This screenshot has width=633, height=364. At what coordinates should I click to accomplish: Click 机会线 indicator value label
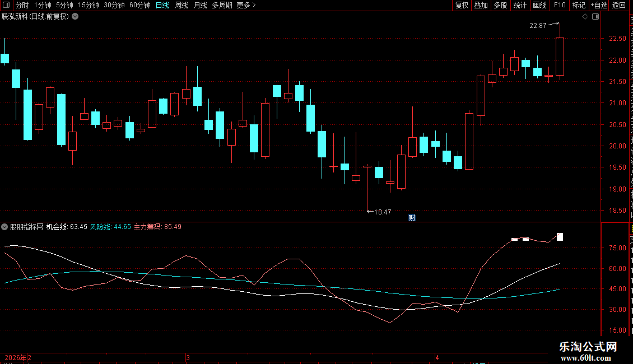tap(67, 227)
